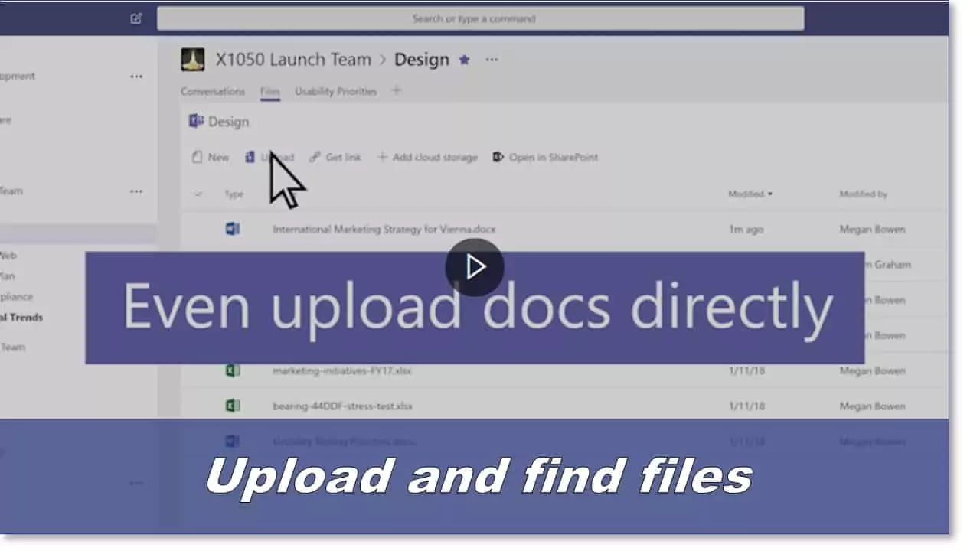The width and height of the screenshot is (980, 551).
Task: Switch to the Usability Priorities tab
Action: point(335,92)
